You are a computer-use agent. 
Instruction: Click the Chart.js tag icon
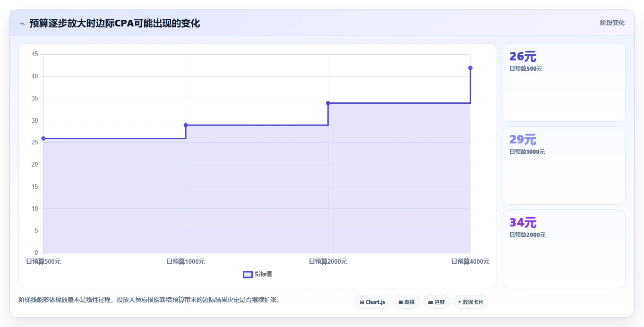pyautogui.click(x=362, y=302)
